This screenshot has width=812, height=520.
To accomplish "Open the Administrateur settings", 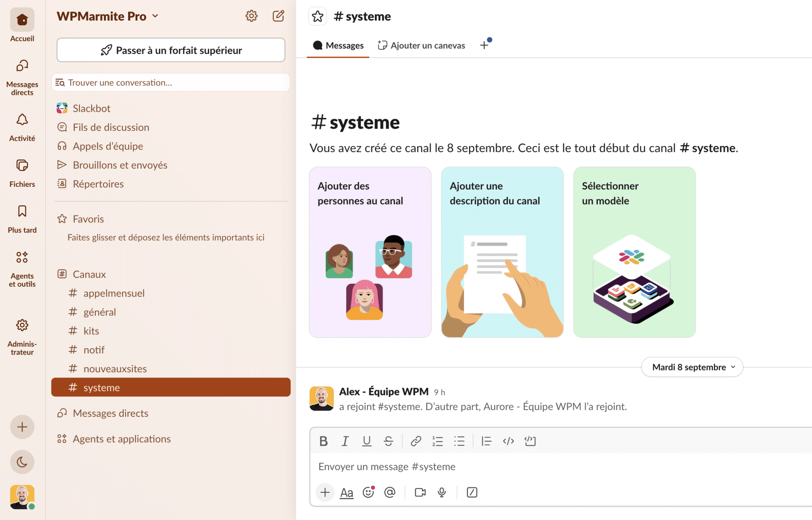I will pyautogui.click(x=22, y=337).
